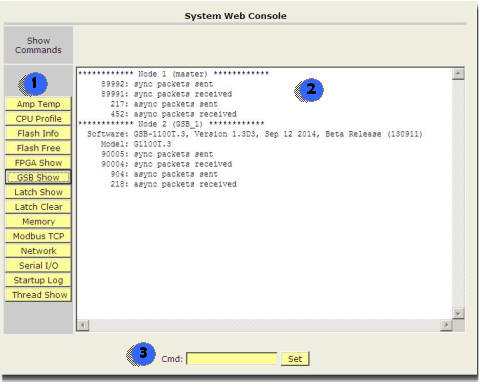
Task: Click the scroll down arrow of console output
Action: pos(458,313)
